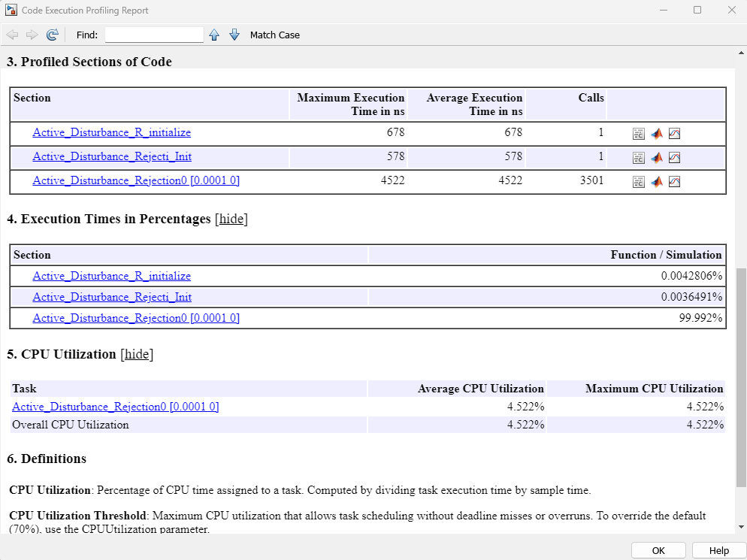Image resolution: width=747 pixels, height=560 pixels.
Task: Click MATLAB icon in Active_Disturbance_Rejecti_Init row
Action: click(x=656, y=158)
